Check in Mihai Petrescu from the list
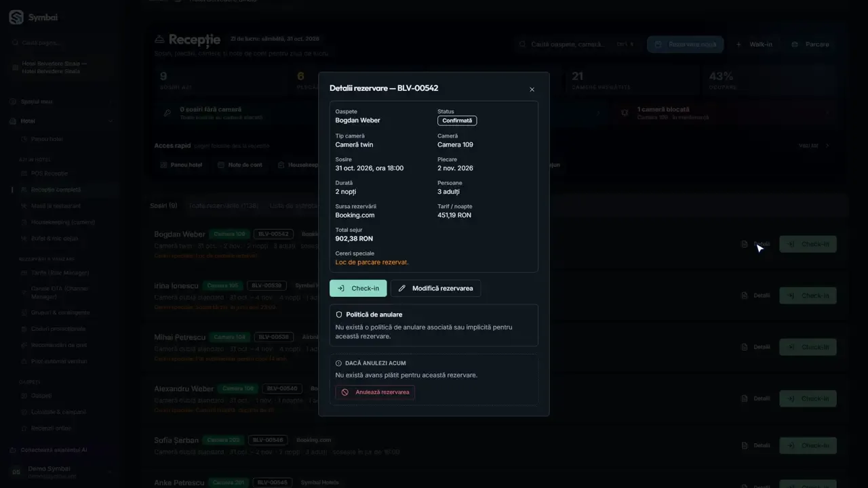This screenshot has height=488, width=868. 808,347
